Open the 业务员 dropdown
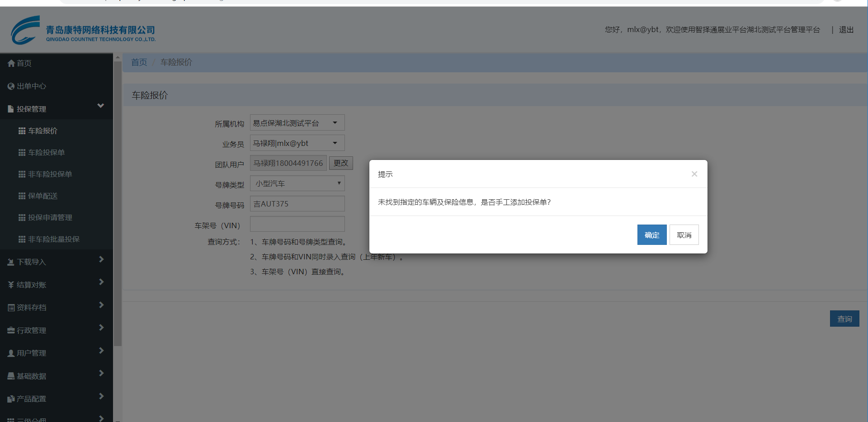 (297, 143)
